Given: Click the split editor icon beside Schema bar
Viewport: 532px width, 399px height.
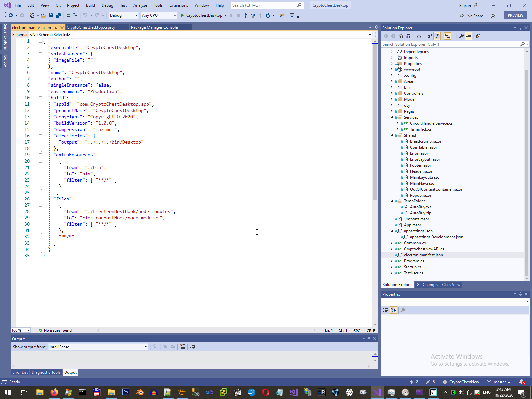Looking at the screenshot, I should point(375,35).
